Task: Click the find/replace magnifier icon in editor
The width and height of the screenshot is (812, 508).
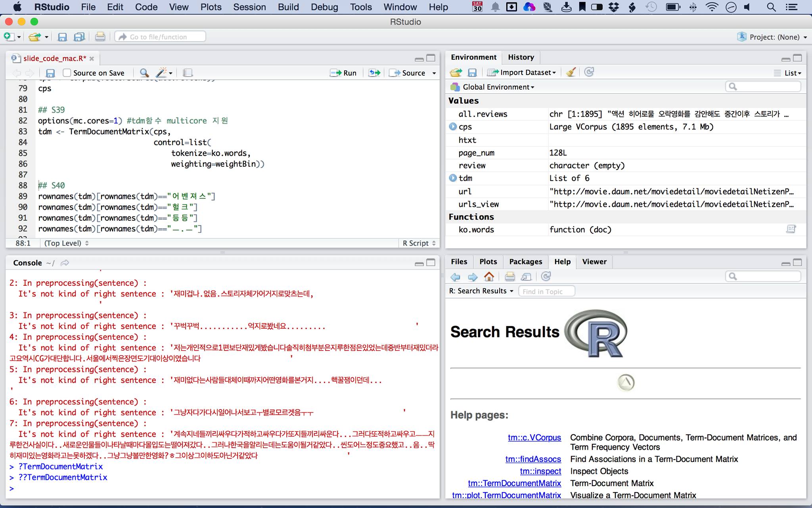Action: click(144, 73)
